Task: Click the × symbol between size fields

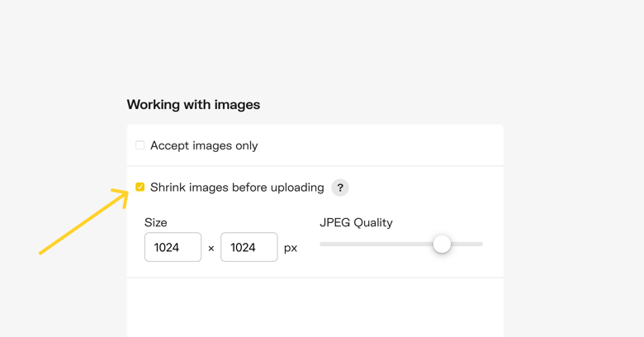Action: pyautogui.click(x=211, y=249)
